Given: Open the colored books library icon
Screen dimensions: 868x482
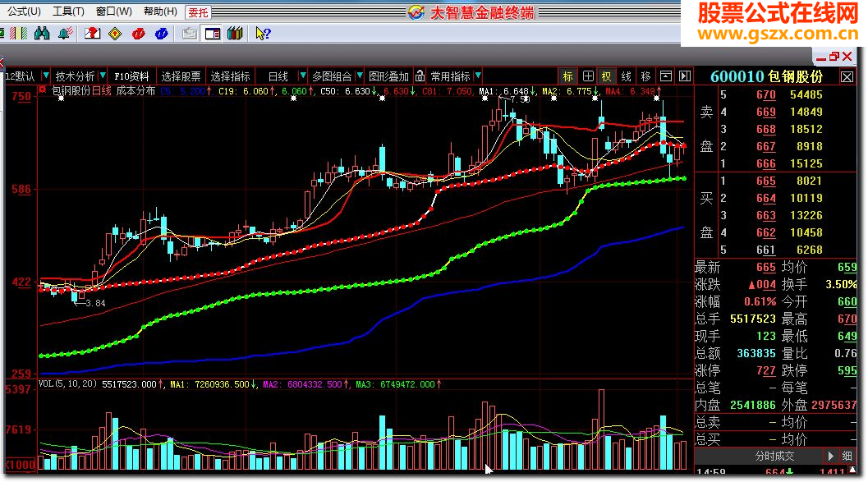Looking at the screenshot, I should click(235, 34).
